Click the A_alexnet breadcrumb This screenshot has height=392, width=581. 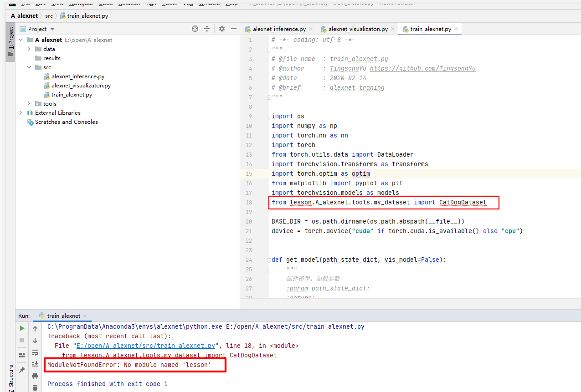pyautogui.click(x=25, y=16)
